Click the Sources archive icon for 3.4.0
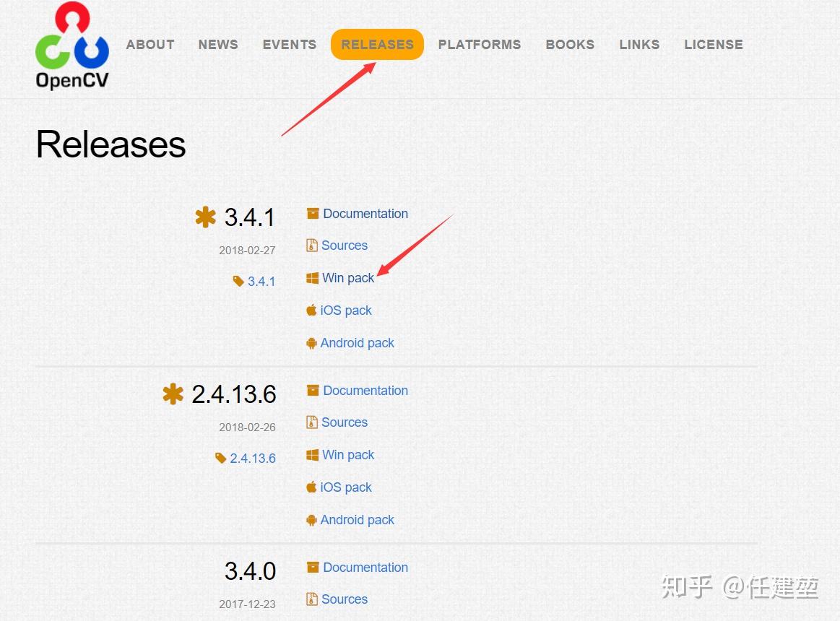This screenshot has width=840, height=621. pos(312,599)
